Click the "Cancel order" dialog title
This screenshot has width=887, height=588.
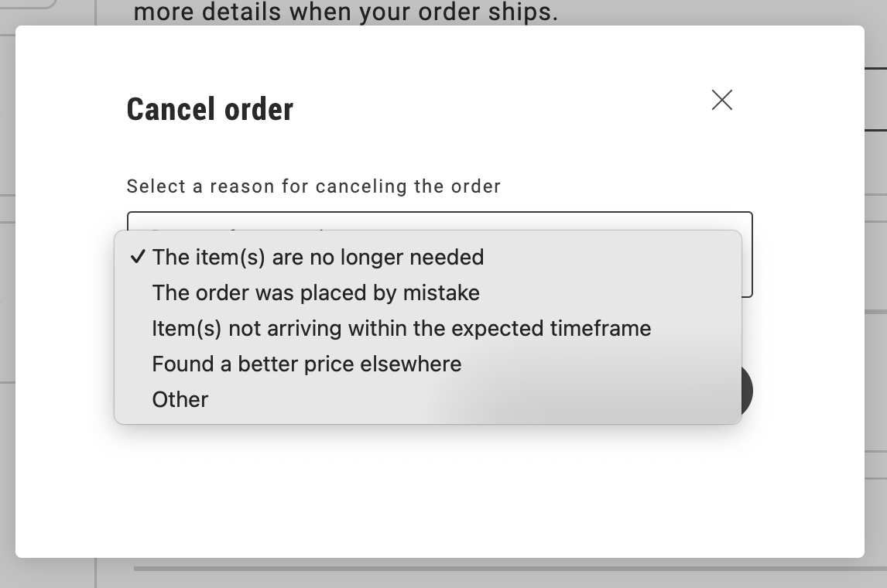(x=209, y=108)
